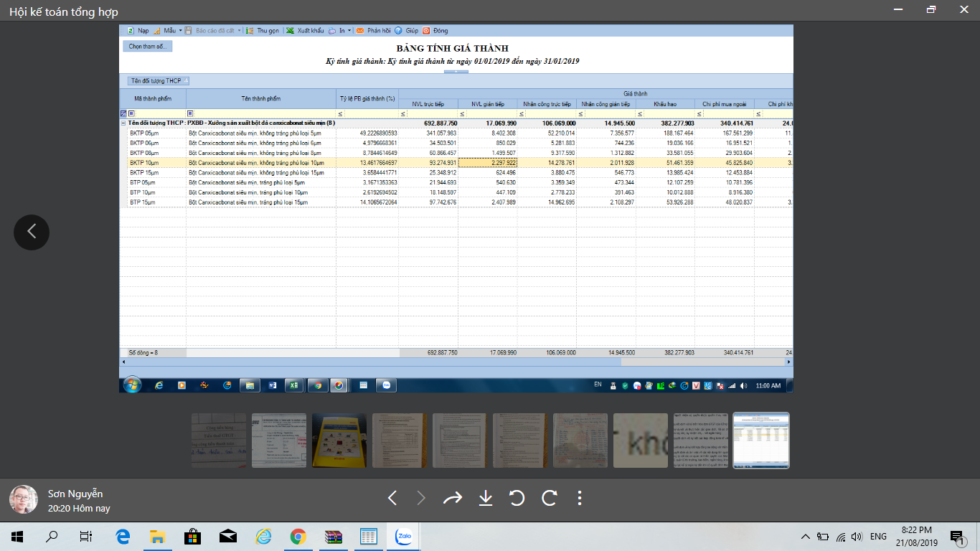Click Sơn Nguyễn's profile avatar
Image resolution: width=980 pixels, height=551 pixels.
coord(23,499)
